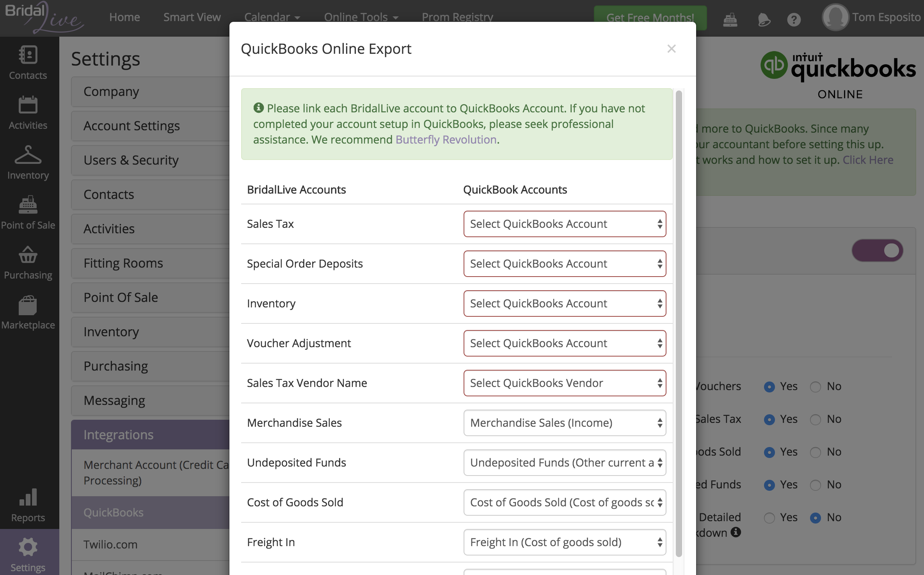This screenshot has height=575, width=924.
Task: Open the Sales Tax Vendor Name dropdown
Action: click(564, 383)
